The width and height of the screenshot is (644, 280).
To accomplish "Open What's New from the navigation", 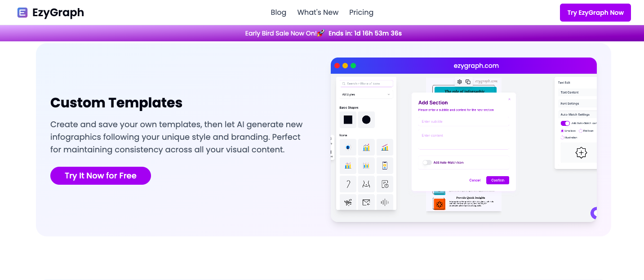I will tap(318, 13).
